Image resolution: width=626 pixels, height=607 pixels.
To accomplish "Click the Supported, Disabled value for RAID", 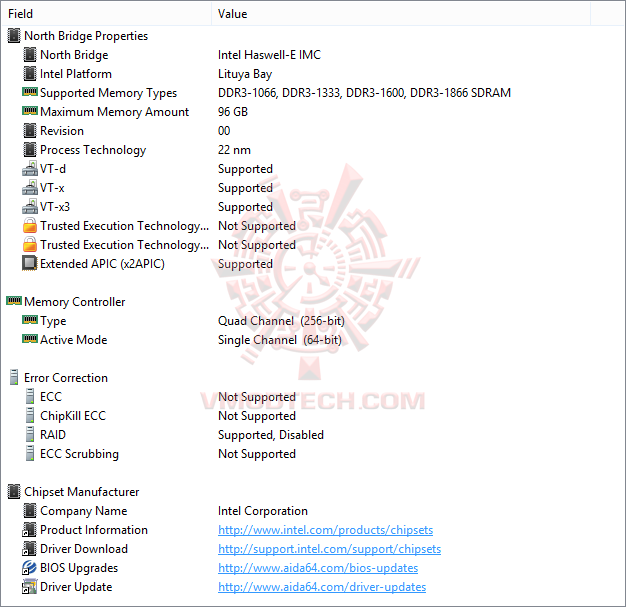I will pos(271,435).
